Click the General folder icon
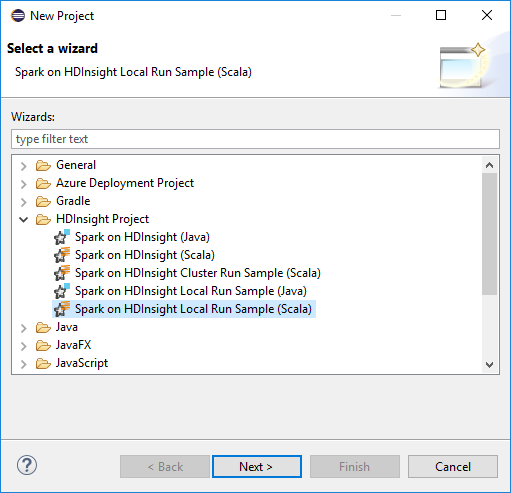511x493 pixels. tap(43, 165)
